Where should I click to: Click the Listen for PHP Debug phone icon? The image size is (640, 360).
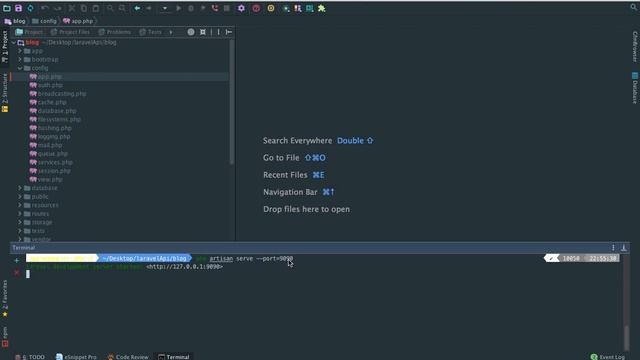coord(215,8)
